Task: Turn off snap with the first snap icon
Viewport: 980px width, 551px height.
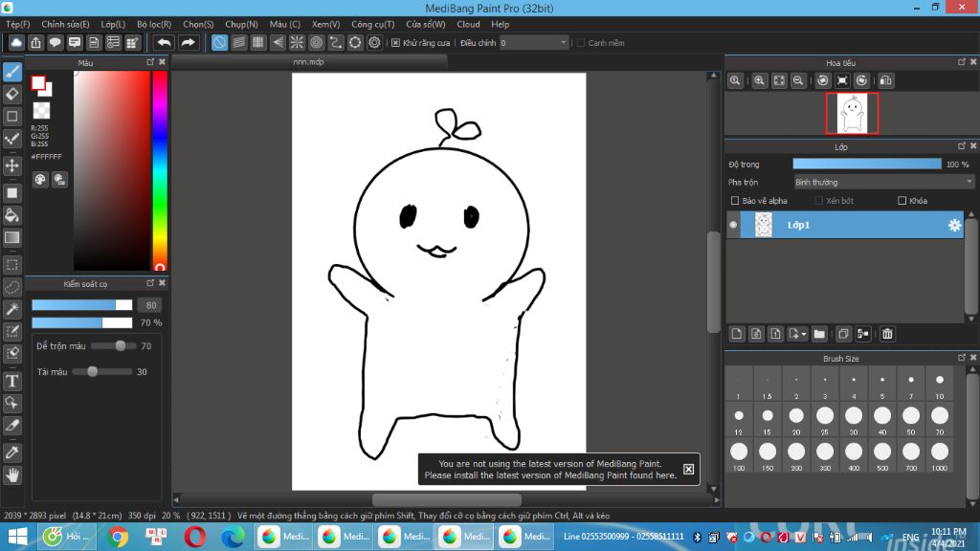Action: click(219, 42)
